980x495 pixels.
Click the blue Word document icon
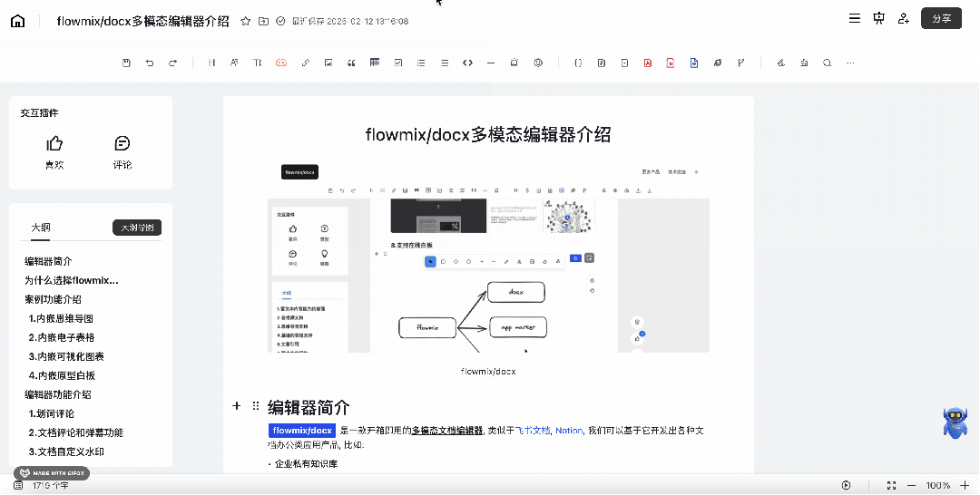[x=694, y=63]
